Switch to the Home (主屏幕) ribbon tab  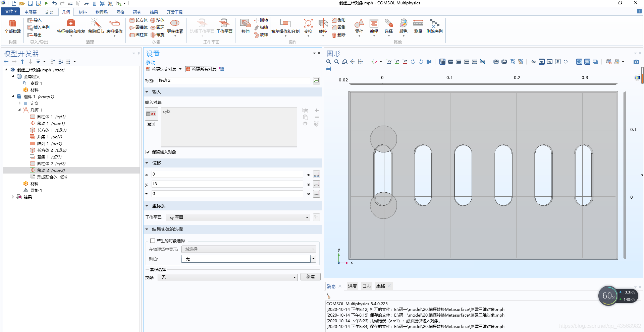tap(30, 12)
